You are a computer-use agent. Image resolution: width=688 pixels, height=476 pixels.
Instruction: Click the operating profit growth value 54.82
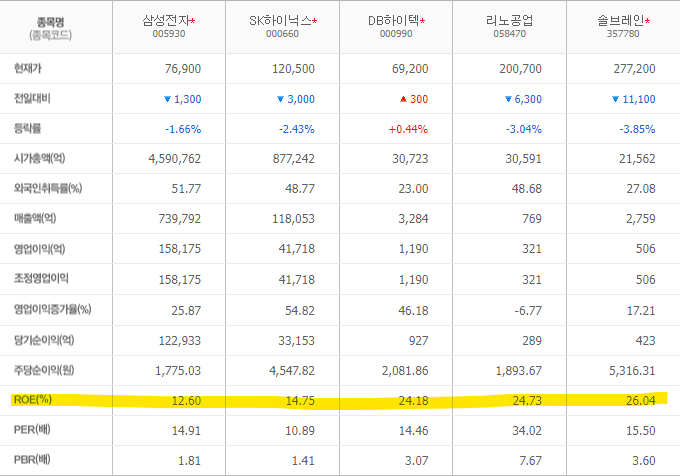300,311
